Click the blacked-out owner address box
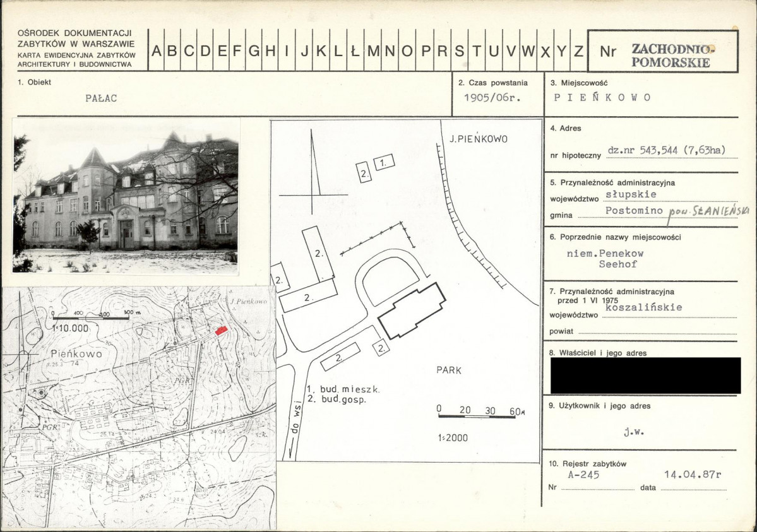Screen dimensions: 757x532 point(645,375)
